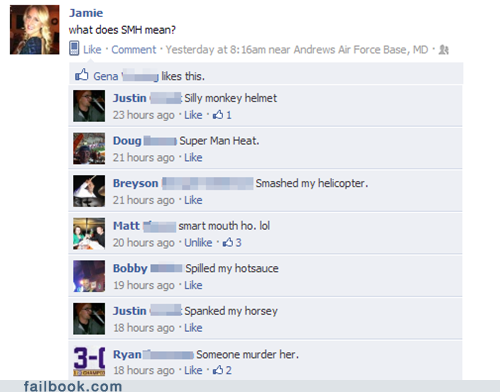Like Bobby's Spilled my hotsauce comment
Screen dimensions: 500x392
click(x=193, y=285)
